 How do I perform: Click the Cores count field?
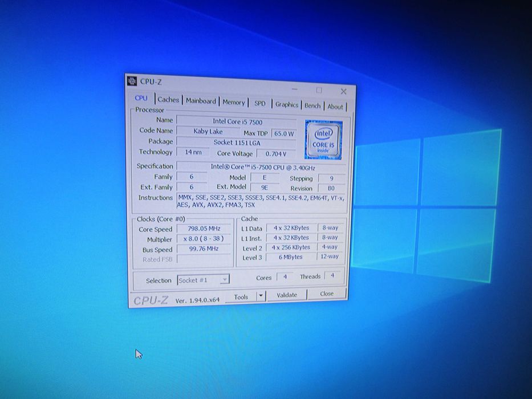[285, 277]
